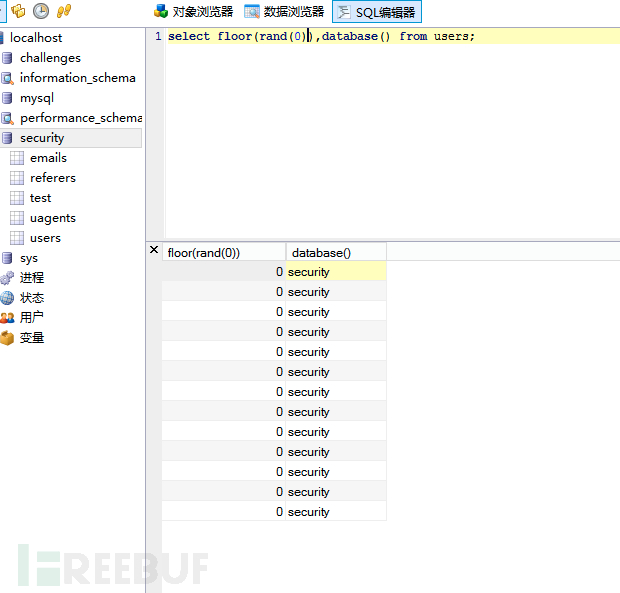Click the information_schema magnifier icon

pos(7,78)
